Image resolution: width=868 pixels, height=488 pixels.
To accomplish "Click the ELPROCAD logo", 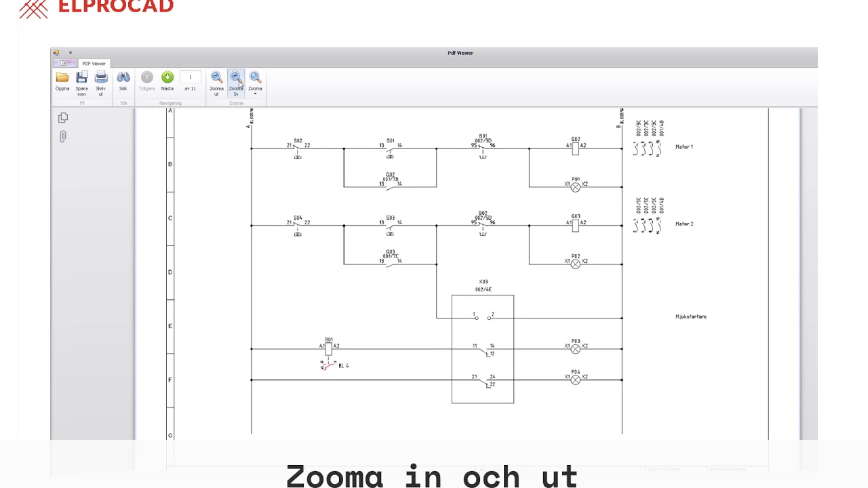I will (96, 7).
